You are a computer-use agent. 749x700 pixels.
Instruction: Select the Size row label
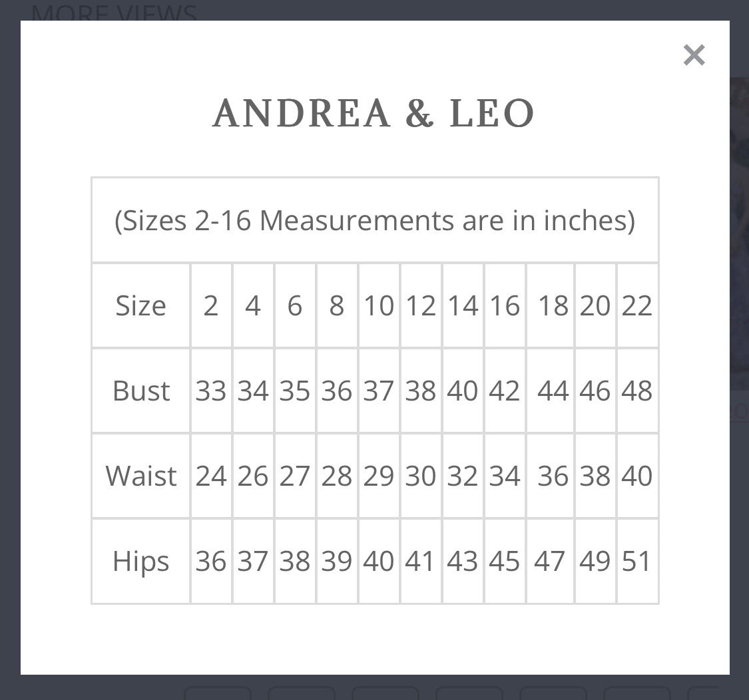coord(140,306)
